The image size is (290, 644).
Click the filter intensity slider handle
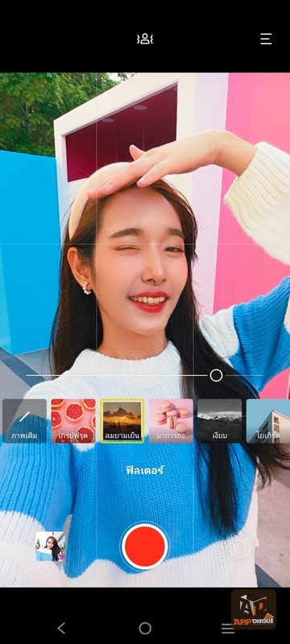(216, 375)
